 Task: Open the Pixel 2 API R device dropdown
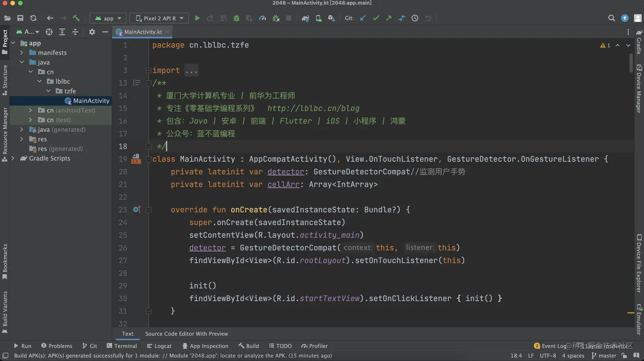pos(159,18)
